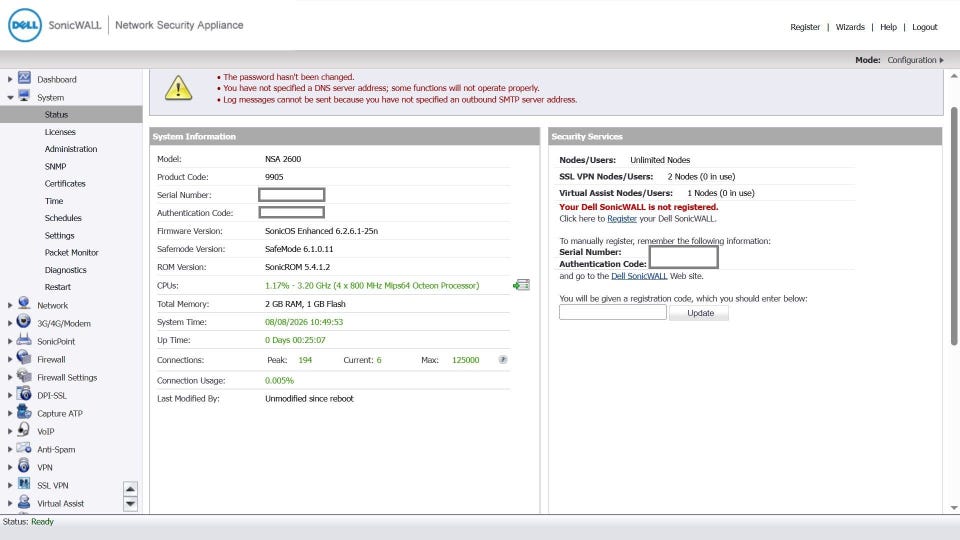Click the Update button
Screen dimensions: 960x540
point(699,313)
